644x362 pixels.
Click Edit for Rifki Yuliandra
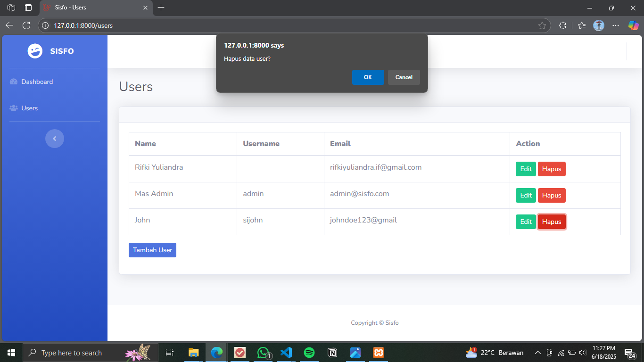(526, 169)
